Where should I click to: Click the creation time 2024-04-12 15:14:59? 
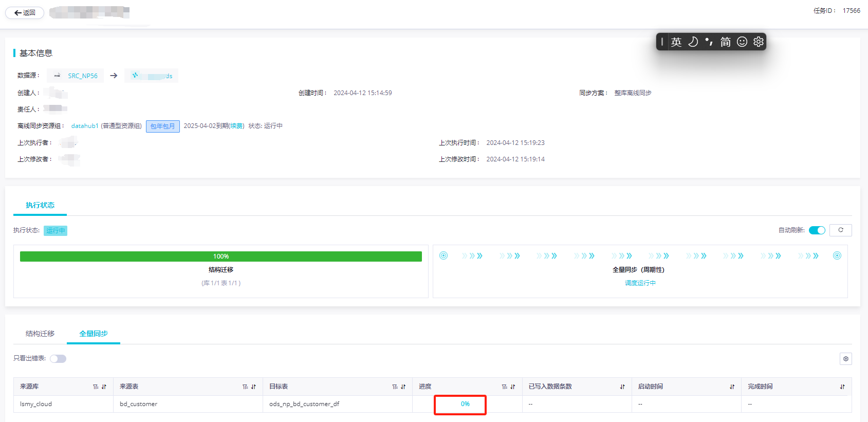tap(363, 93)
